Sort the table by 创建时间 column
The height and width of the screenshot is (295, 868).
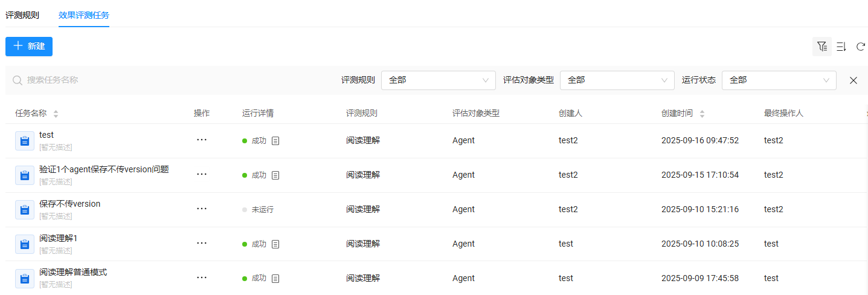click(x=702, y=114)
